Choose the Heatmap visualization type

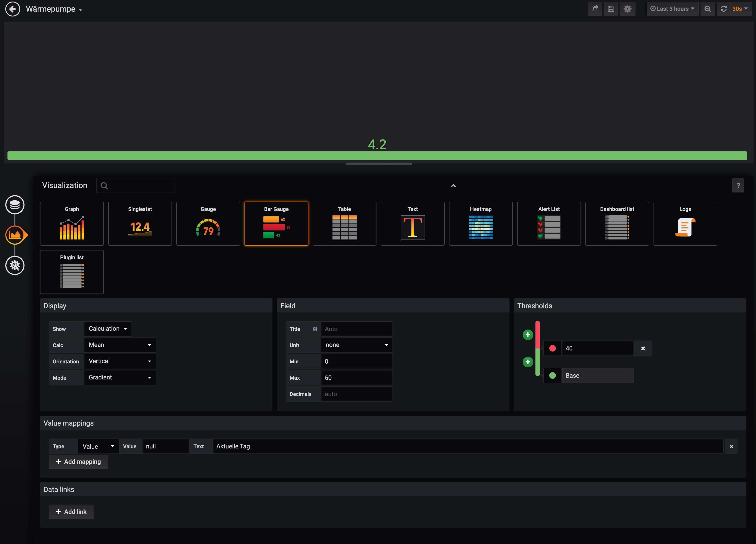(480, 223)
